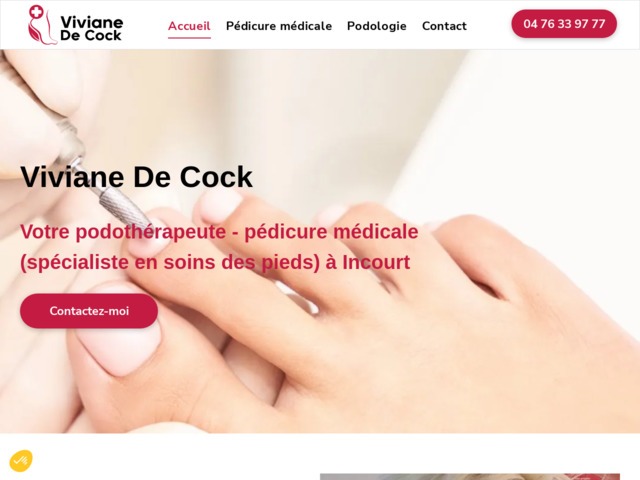
Task: Click the large Viviane De Cock heading
Action: coord(137,177)
